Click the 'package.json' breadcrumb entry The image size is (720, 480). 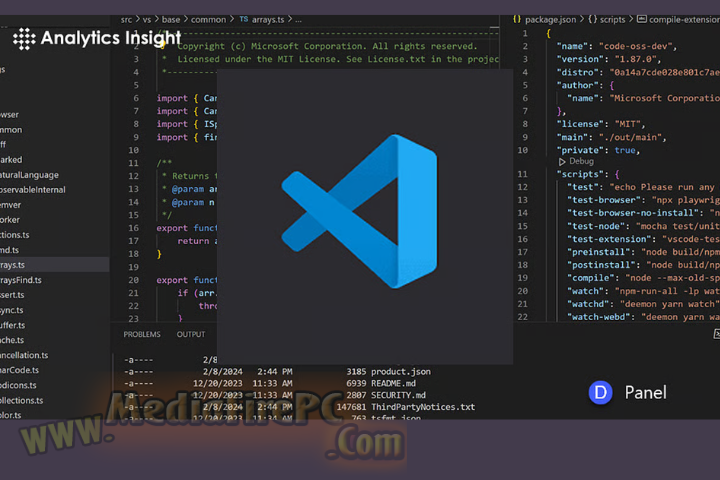click(x=550, y=19)
